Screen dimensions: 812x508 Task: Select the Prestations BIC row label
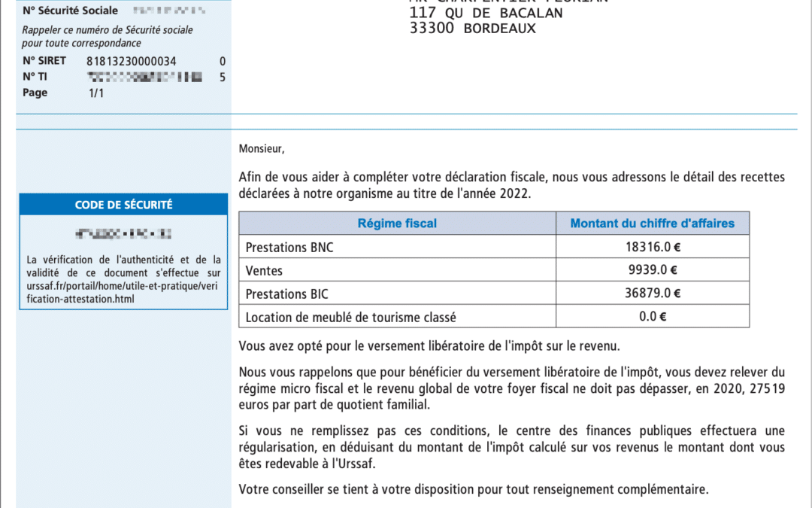point(287,294)
